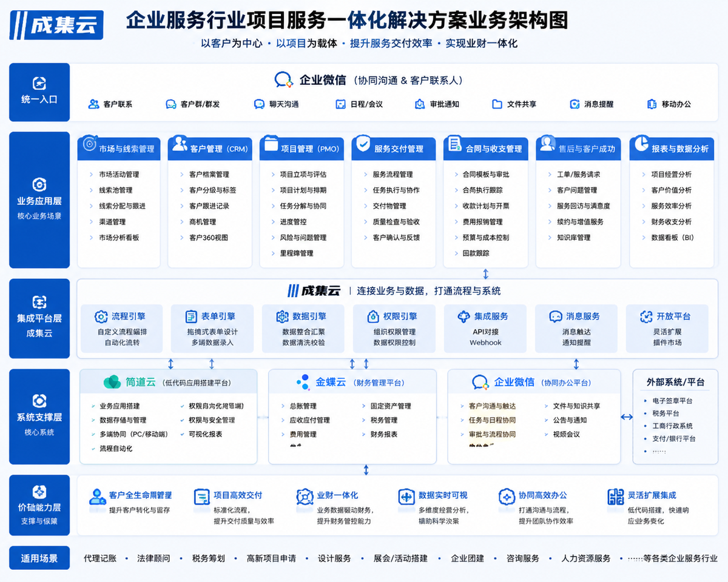Click the 支付/银行平台 text
The height and width of the screenshot is (582, 728).
click(x=674, y=439)
